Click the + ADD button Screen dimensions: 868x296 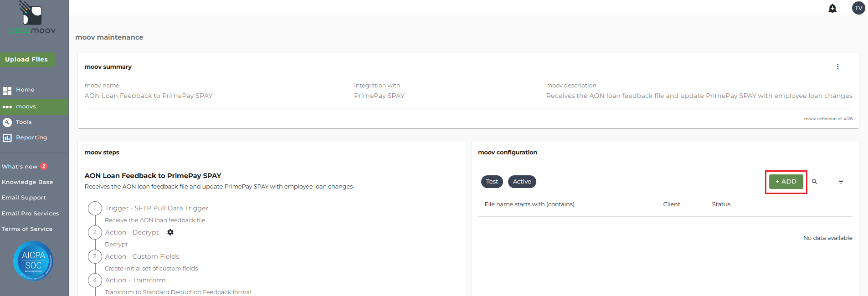point(786,182)
